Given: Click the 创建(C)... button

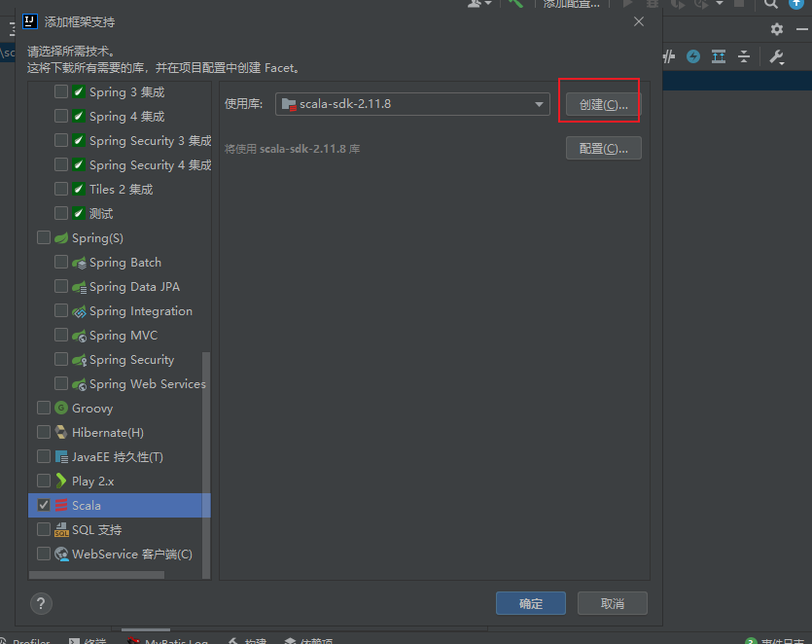Looking at the screenshot, I should [x=603, y=105].
